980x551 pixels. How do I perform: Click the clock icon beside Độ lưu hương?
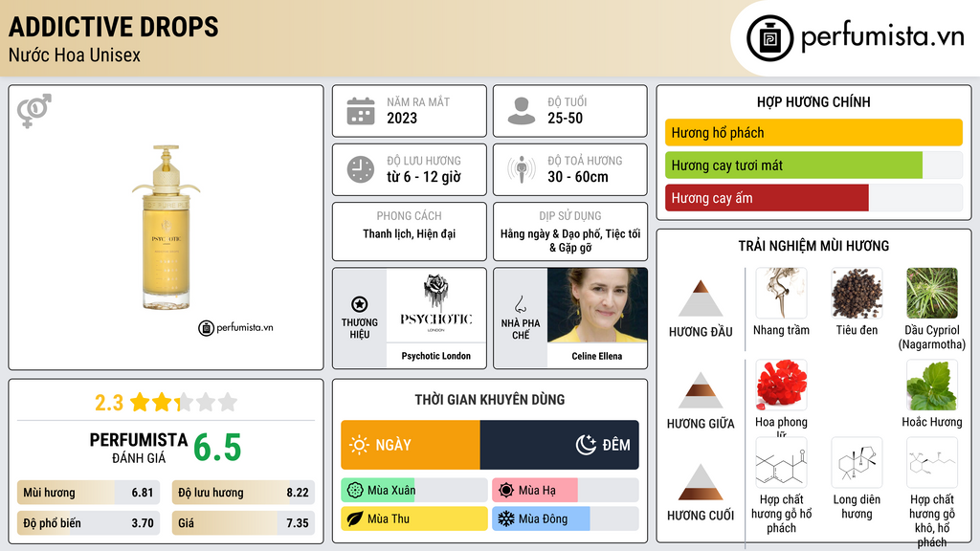tap(361, 169)
